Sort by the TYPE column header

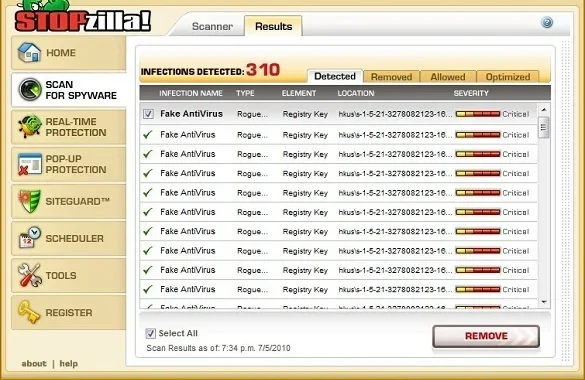[245, 93]
